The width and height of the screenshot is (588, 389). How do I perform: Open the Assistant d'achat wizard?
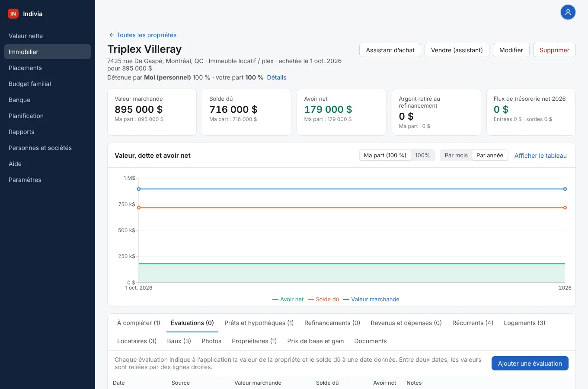pyautogui.click(x=390, y=50)
